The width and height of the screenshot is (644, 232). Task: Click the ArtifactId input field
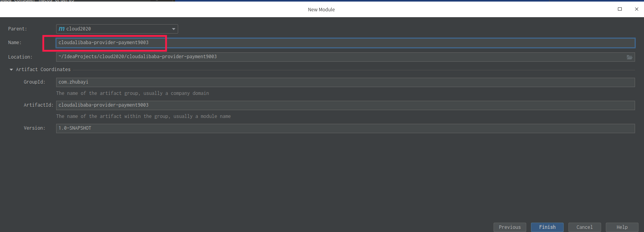point(345,105)
